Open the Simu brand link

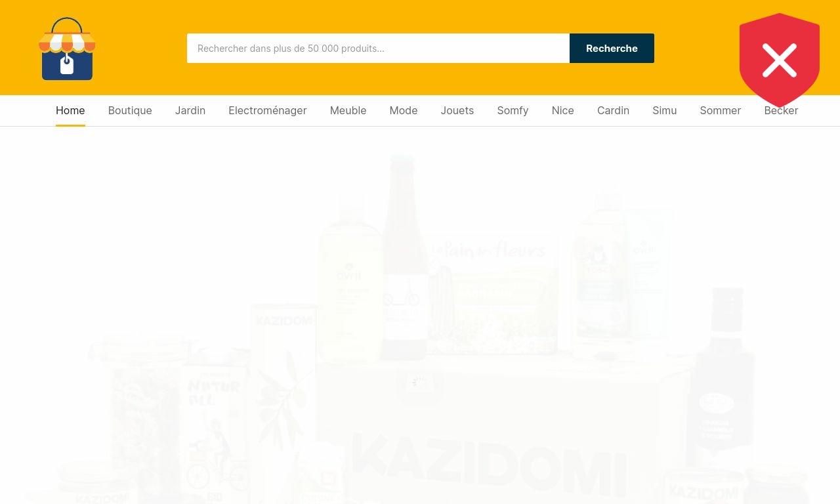click(x=665, y=111)
